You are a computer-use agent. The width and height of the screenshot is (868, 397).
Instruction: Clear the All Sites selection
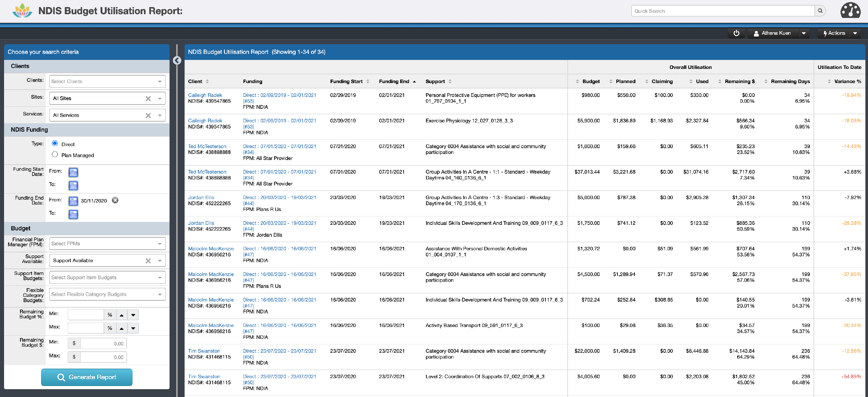point(148,98)
